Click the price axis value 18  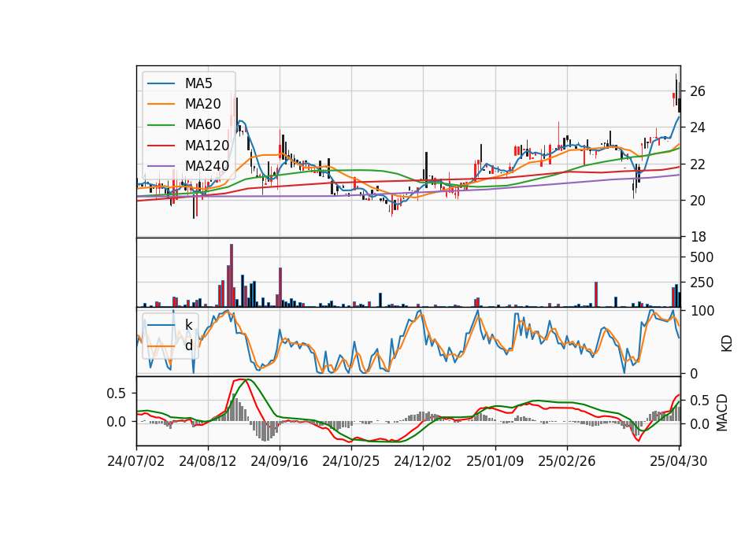pos(698,237)
